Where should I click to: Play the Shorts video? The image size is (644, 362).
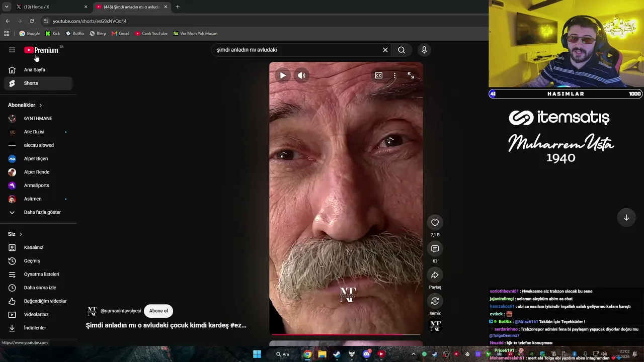click(x=283, y=75)
